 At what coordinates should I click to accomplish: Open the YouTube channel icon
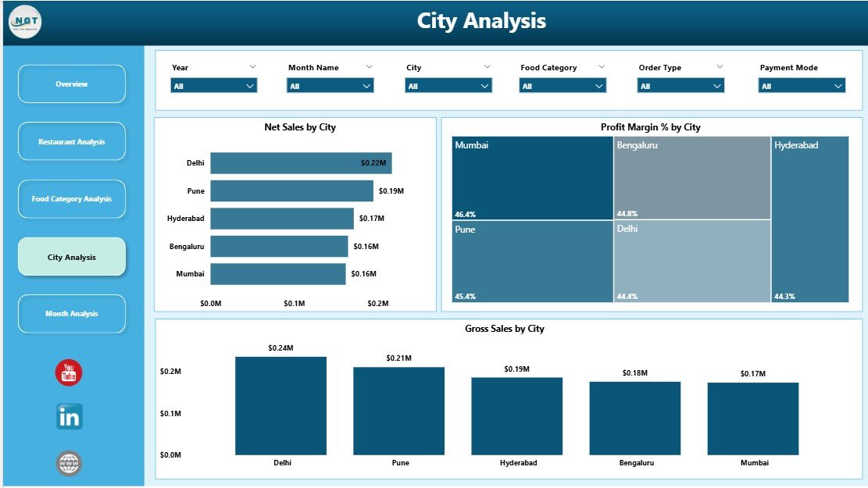tap(68, 373)
